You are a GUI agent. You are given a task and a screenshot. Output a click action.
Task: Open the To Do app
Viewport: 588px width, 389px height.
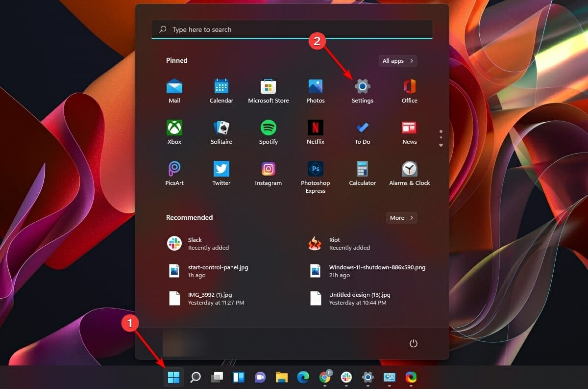tap(363, 132)
